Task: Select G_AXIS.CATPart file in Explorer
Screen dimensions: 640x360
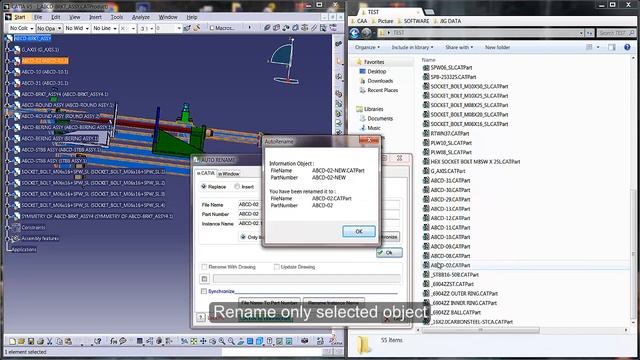Action: pyautogui.click(x=448, y=171)
